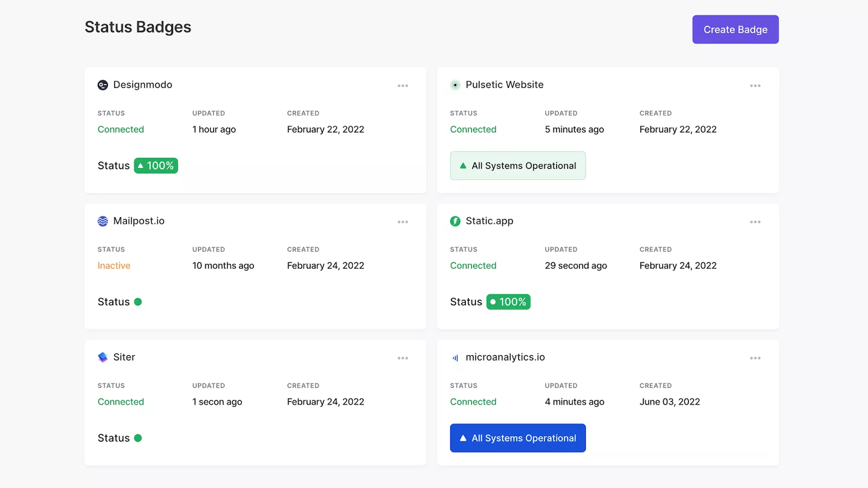Click the Inactive status in Mailpost.io

pos(114,266)
